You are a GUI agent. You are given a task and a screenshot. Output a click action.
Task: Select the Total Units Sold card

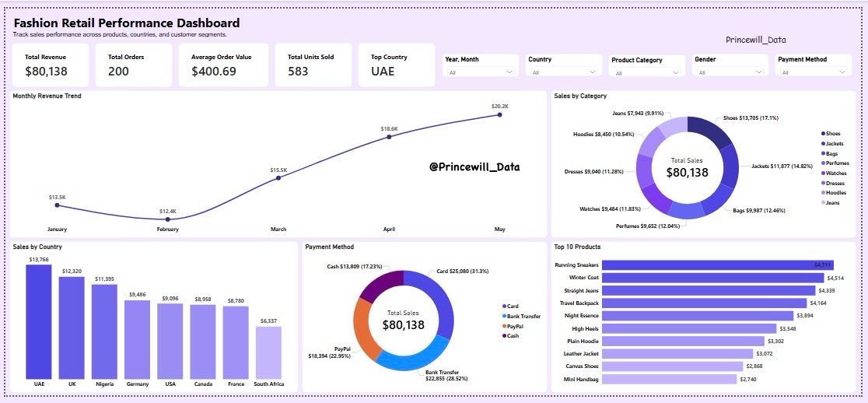[313, 65]
